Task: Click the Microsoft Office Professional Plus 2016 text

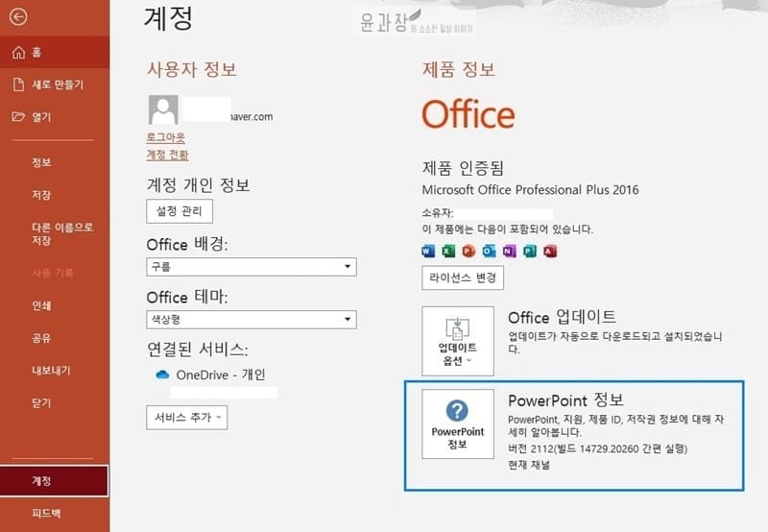Action: coord(531,190)
